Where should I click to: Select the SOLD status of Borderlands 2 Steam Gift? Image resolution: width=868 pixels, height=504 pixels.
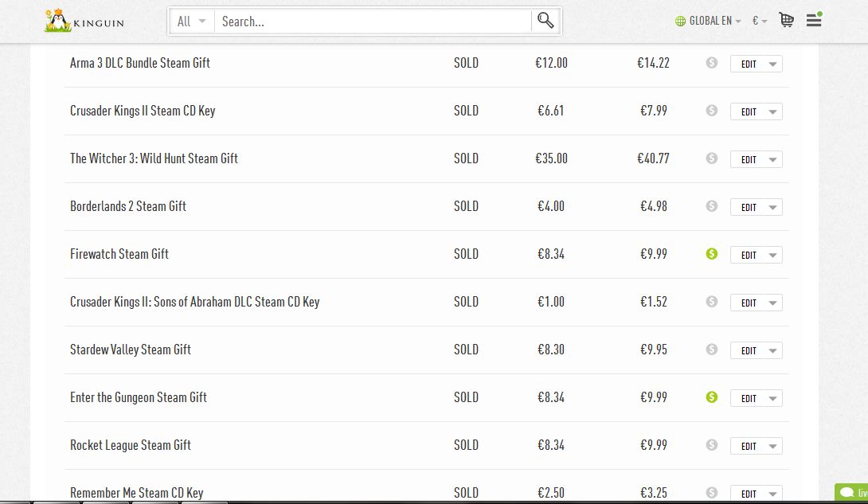(x=466, y=206)
